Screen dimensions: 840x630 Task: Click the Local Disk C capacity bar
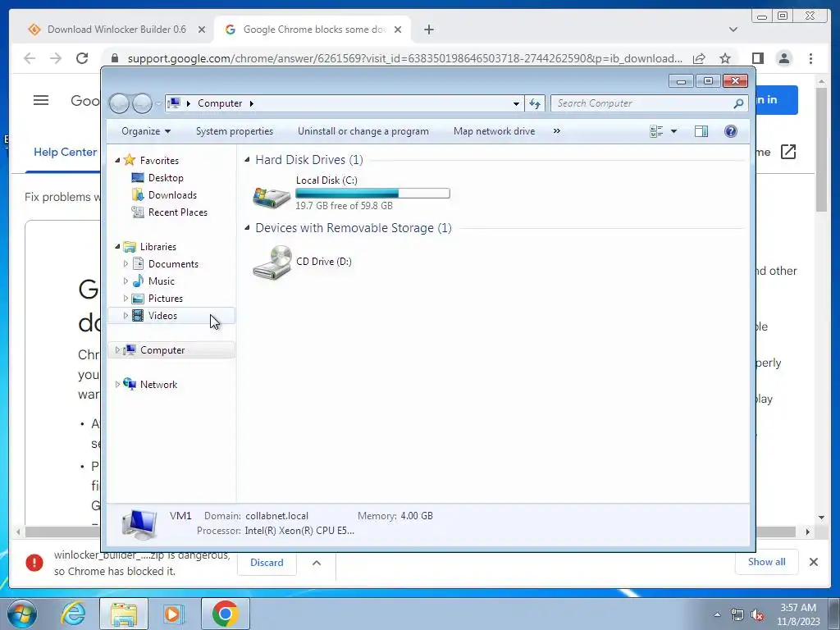click(372, 194)
